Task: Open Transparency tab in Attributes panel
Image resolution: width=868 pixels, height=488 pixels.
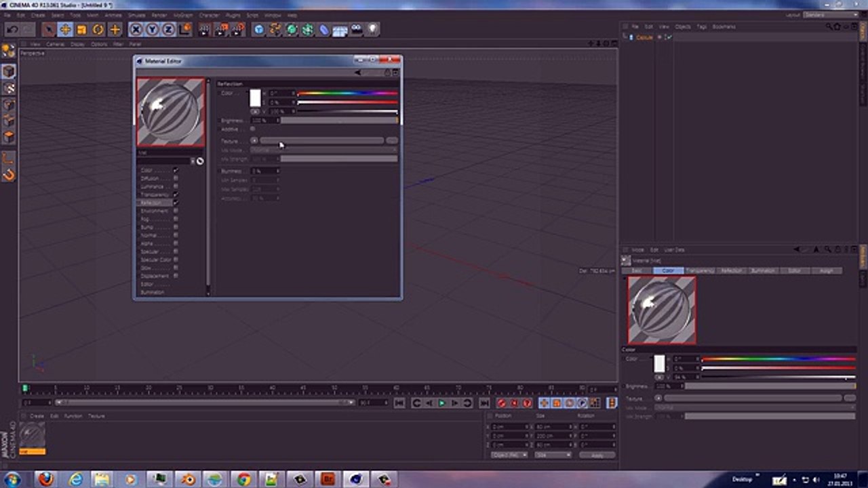Action: (x=699, y=270)
